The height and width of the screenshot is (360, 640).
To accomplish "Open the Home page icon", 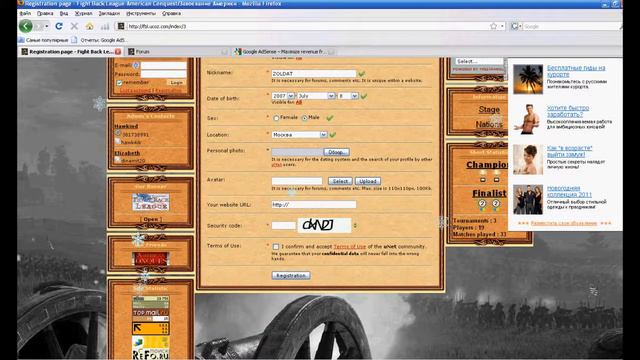I will (x=89, y=26).
